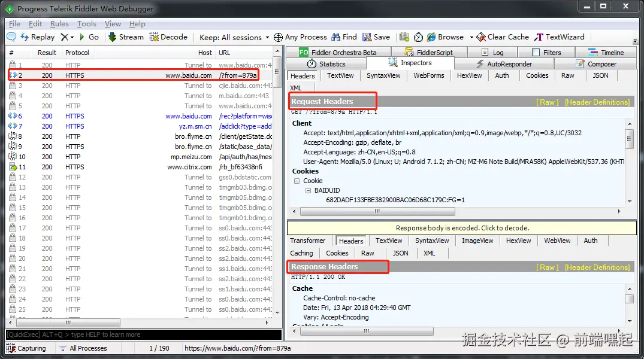Open the Rules menu
644x359 pixels.
[59, 24]
